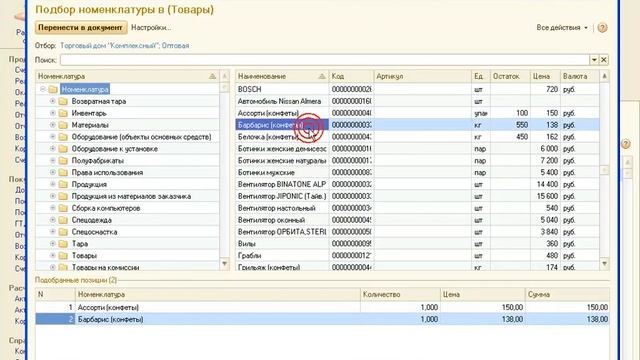Select Ботинки мужские row

(417, 172)
